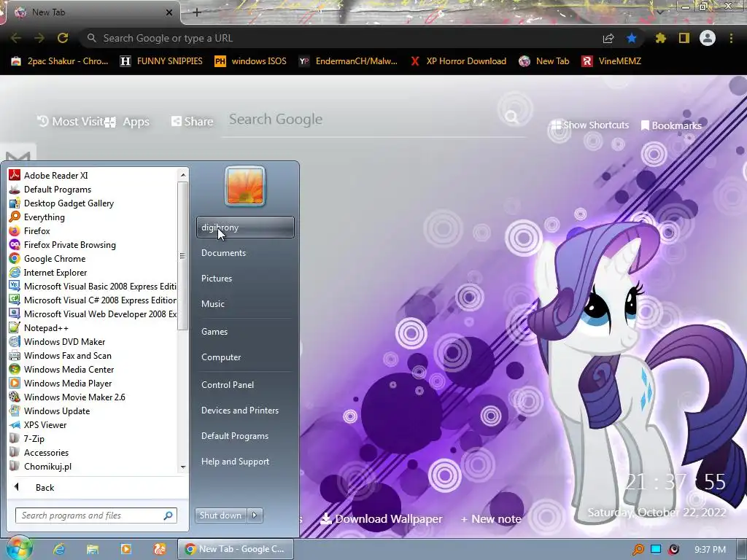Open Microsoft Visual Basic 2008 Express

pos(92,286)
